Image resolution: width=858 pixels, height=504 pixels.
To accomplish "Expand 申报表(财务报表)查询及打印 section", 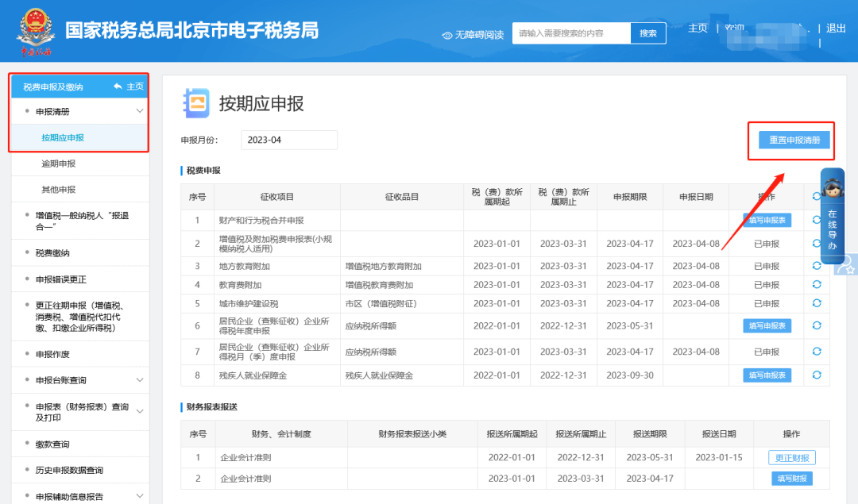I will tap(140, 412).
